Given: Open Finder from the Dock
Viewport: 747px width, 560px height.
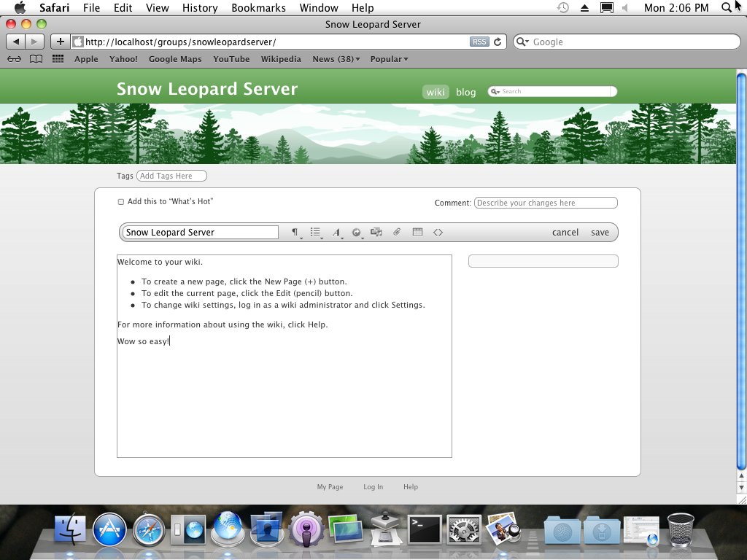Looking at the screenshot, I should pos(70,529).
